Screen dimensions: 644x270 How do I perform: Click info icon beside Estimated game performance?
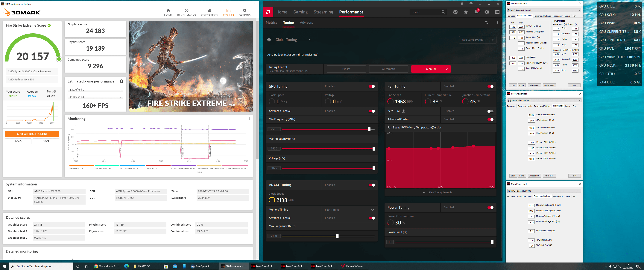[121, 81]
